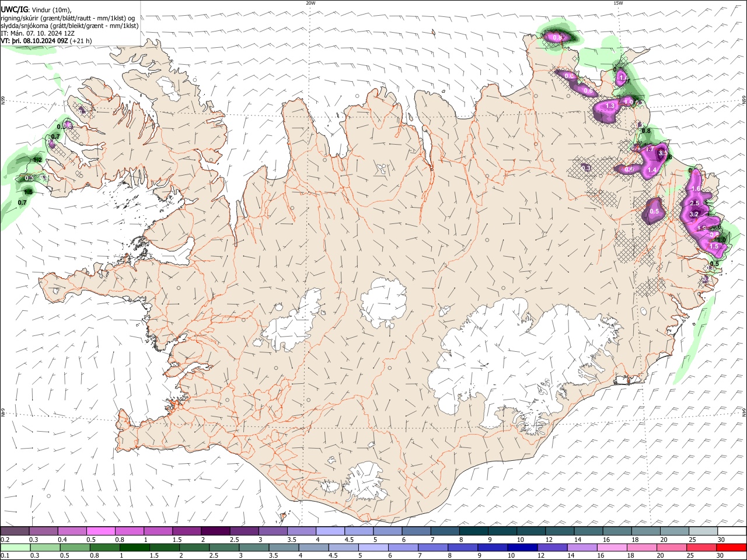Click the '2.5' precipitation value on the map
The image size is (747, 560).
tap(694, 203)
